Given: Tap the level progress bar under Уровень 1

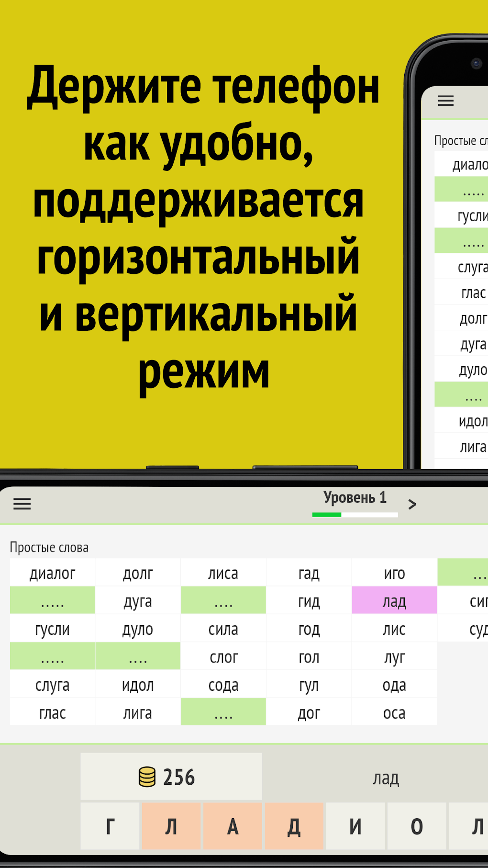Looking at the screenshot, I should (x=355, y=515).
